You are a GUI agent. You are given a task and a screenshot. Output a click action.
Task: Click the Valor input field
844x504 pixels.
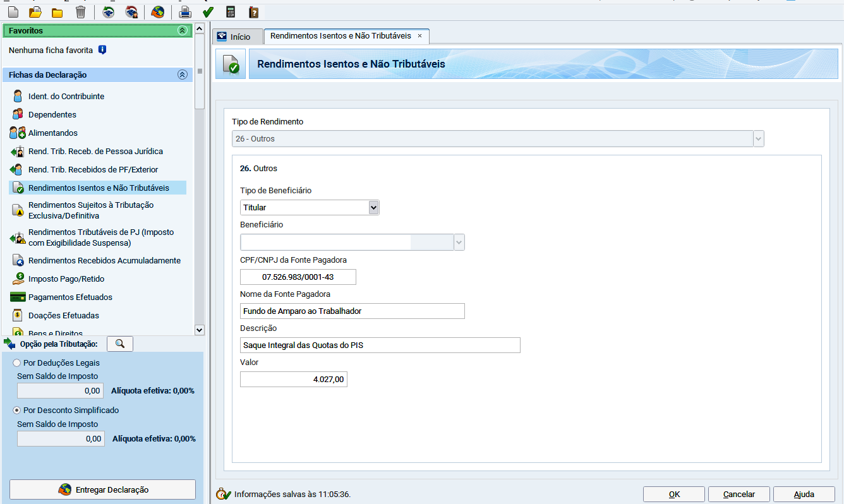294,379
